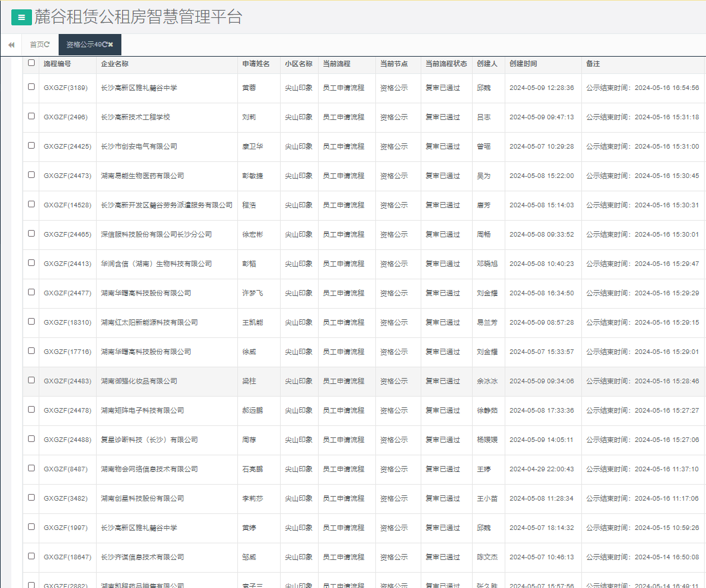
Task: Check the select-all checkbox in table header
Action: (31, 63)
